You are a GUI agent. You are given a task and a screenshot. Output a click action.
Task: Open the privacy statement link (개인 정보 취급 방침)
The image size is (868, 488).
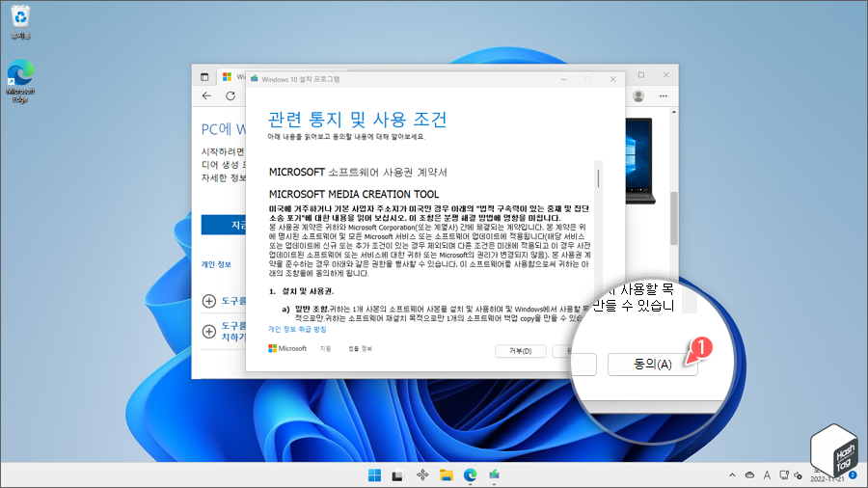(x=297, y=329)
